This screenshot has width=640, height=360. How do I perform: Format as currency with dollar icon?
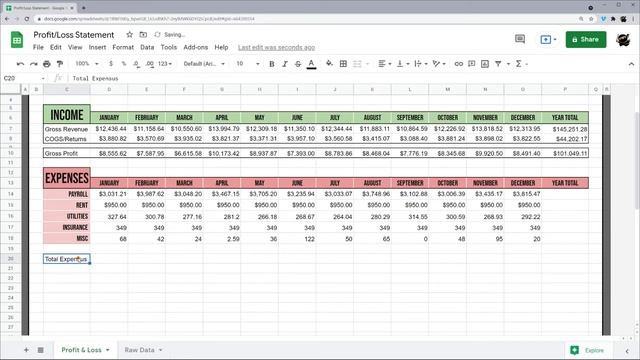[111, 64]
